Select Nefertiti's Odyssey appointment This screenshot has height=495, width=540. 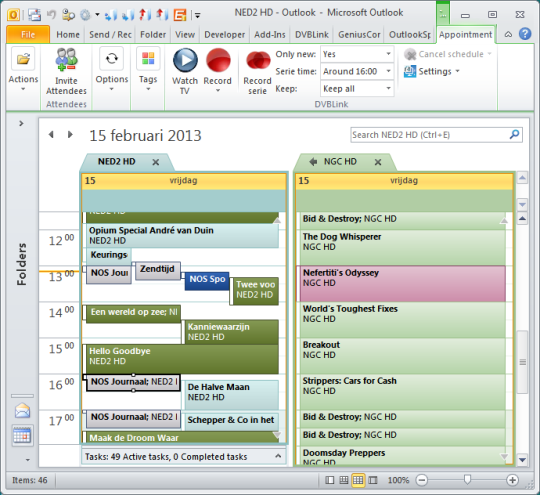pos(402,283)
